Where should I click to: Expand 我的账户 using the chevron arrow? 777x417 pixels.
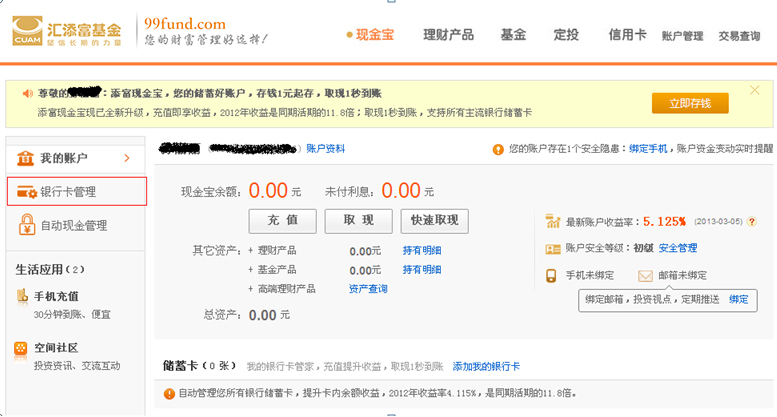point(127,158)
